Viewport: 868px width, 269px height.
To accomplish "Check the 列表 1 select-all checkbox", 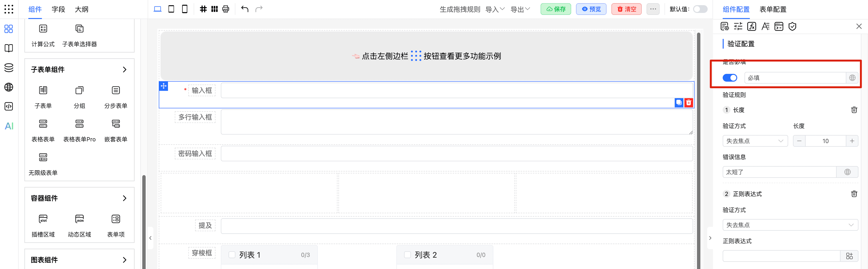I will point(232,255).
